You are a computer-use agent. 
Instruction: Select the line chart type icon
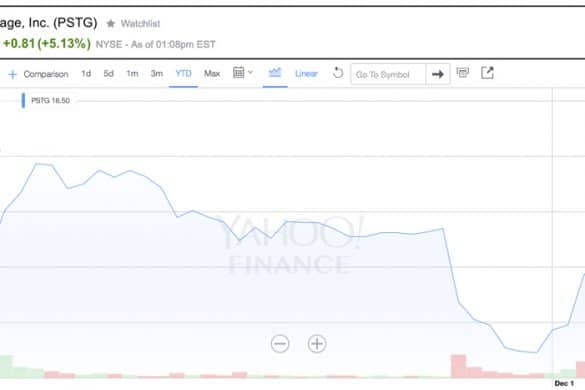[x=275, y=72]
